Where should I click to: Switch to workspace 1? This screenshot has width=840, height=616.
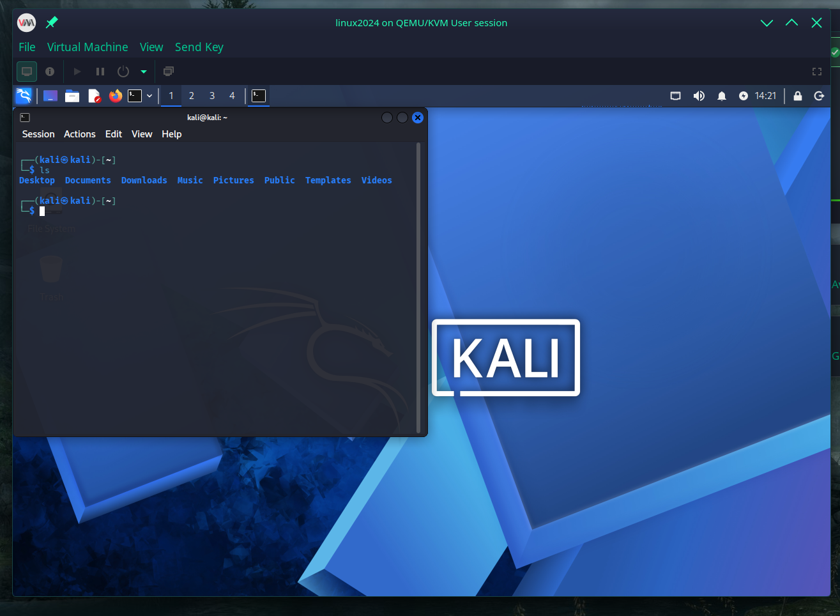[x=171, y=96]
